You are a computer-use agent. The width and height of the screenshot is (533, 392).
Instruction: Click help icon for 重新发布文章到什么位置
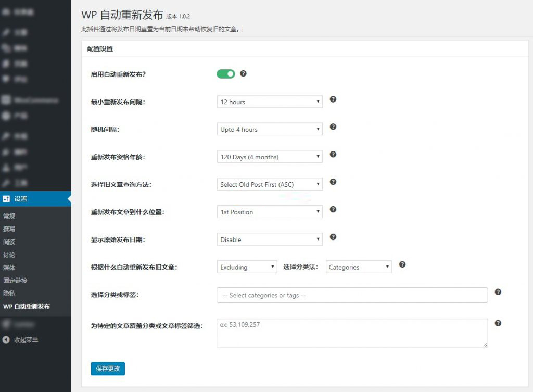(333, 209)
